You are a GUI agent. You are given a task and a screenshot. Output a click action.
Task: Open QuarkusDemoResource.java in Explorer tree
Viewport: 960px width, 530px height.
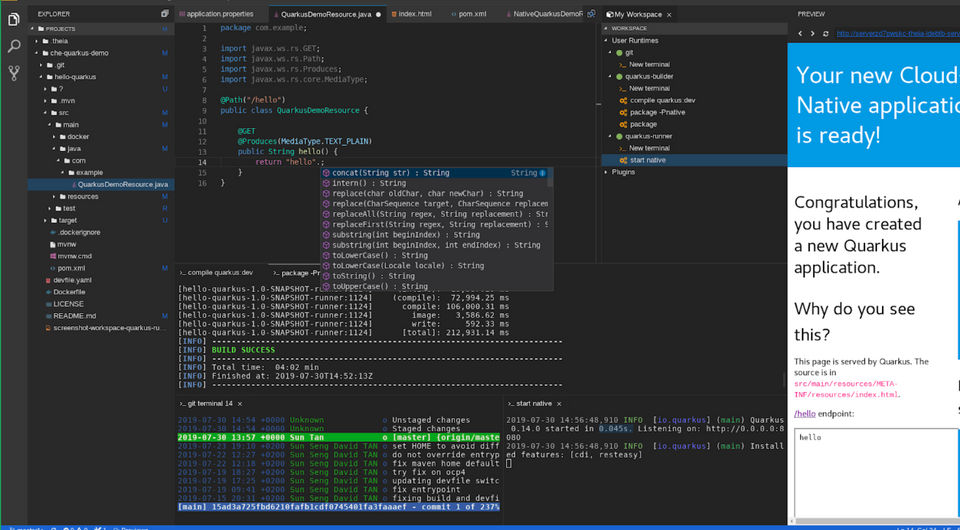tap(101, 184)
